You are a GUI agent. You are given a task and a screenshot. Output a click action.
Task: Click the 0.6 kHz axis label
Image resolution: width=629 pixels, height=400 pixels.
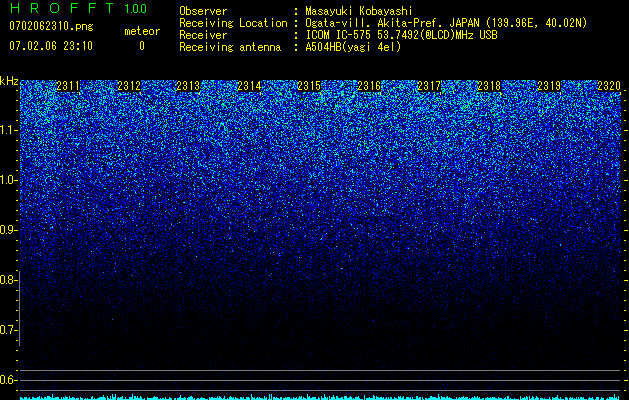(8, 380)
